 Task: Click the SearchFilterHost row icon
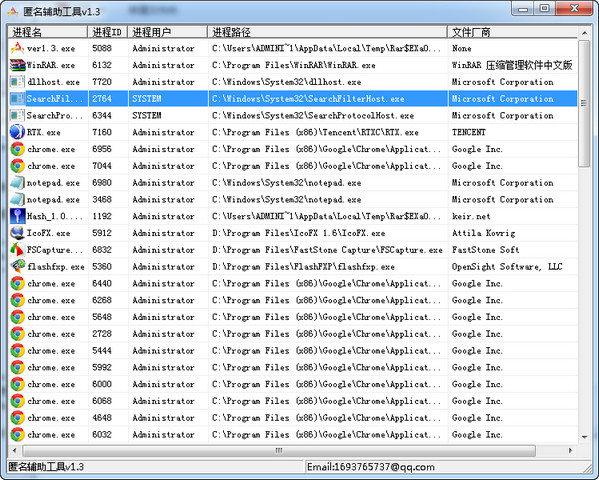pos(17,99)
